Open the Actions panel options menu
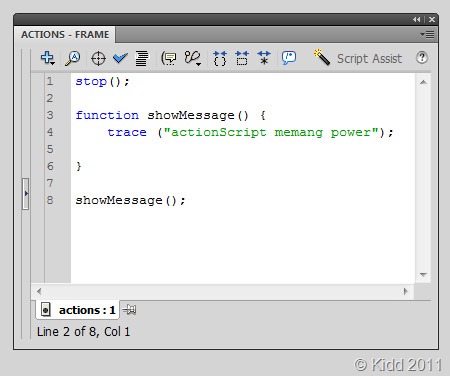 pyautogui.click(x=427, y=34)
